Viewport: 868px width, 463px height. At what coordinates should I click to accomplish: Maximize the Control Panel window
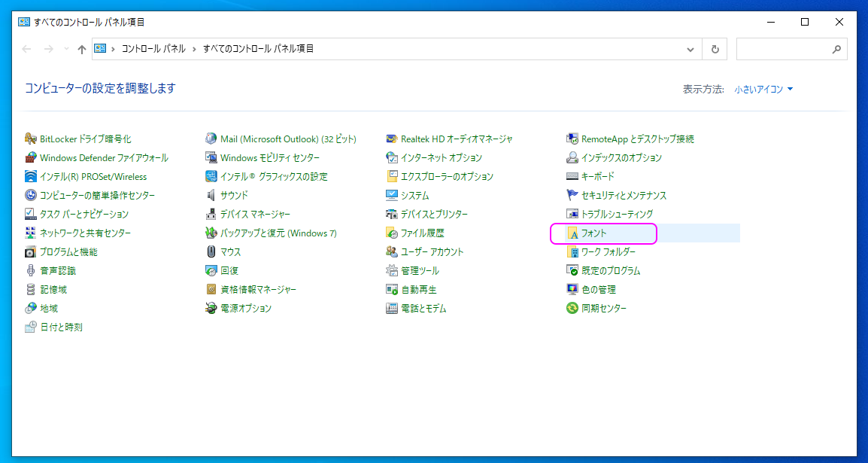point(805,22)
